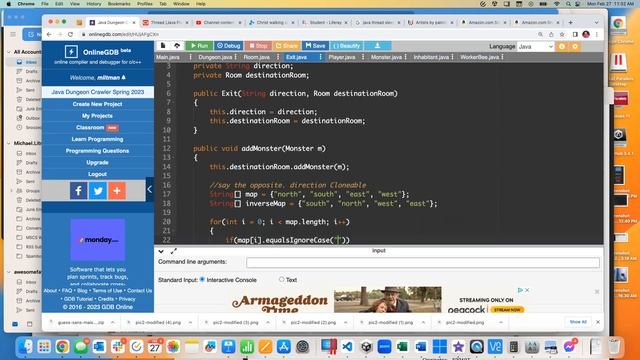Open options menu for WorkerBee.java tab
640x360 pixels.
pos(502,57)
